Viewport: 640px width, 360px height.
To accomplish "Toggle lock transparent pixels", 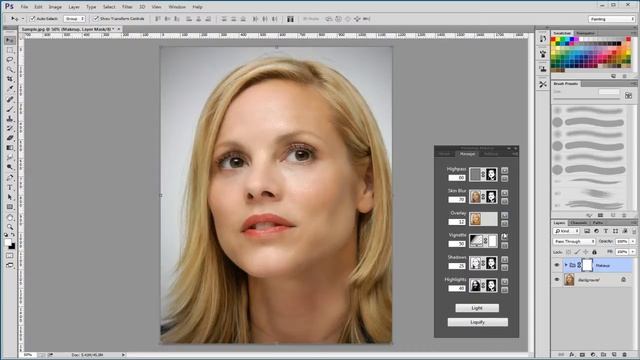I will click(x=568, y=252).
